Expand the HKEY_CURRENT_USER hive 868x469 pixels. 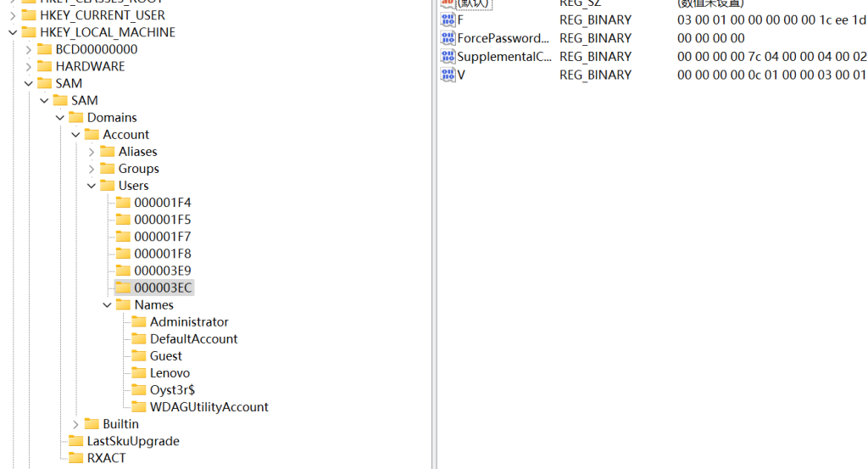click(12, 15)
